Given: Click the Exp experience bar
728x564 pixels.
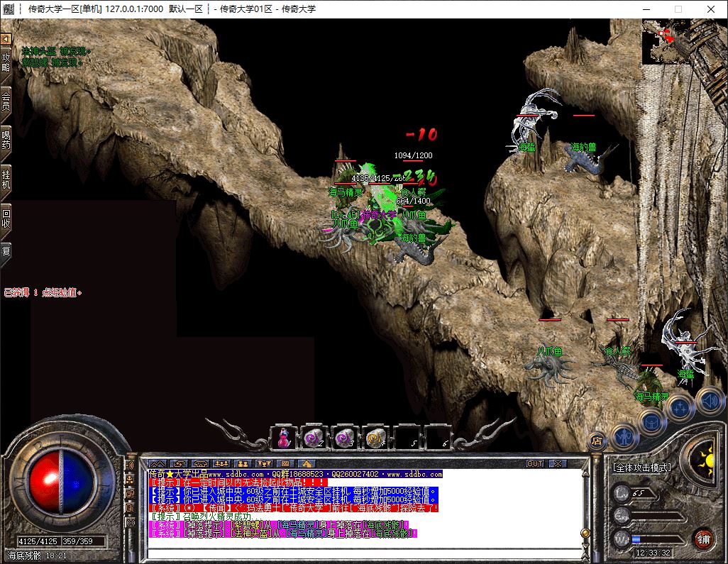Looking at the screenshot, I should (659, 516).
